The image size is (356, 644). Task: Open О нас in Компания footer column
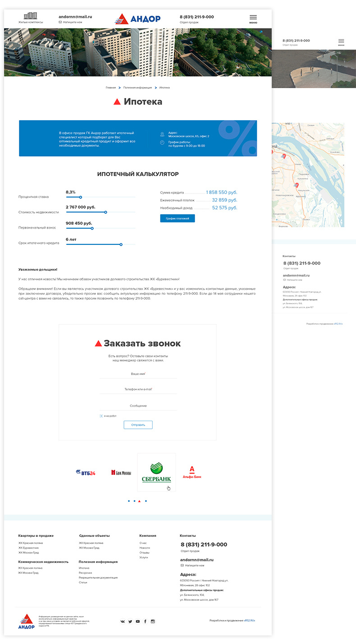[143, 543]
